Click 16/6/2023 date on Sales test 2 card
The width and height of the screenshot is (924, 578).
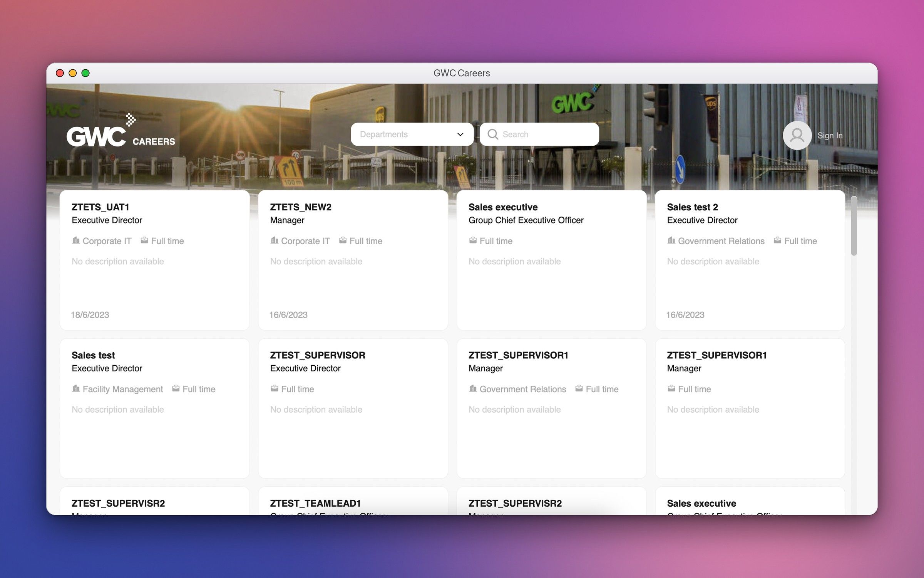click(x=685, y=315)
